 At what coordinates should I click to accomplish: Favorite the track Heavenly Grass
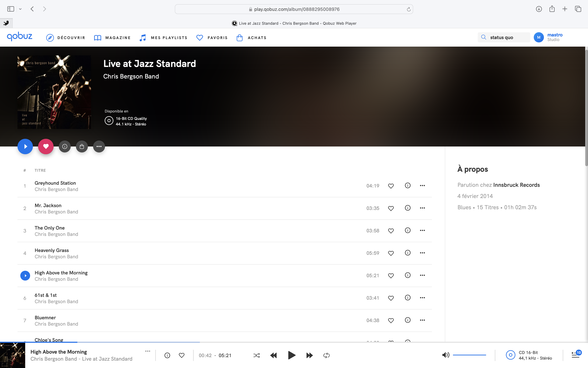coord(391,253)
